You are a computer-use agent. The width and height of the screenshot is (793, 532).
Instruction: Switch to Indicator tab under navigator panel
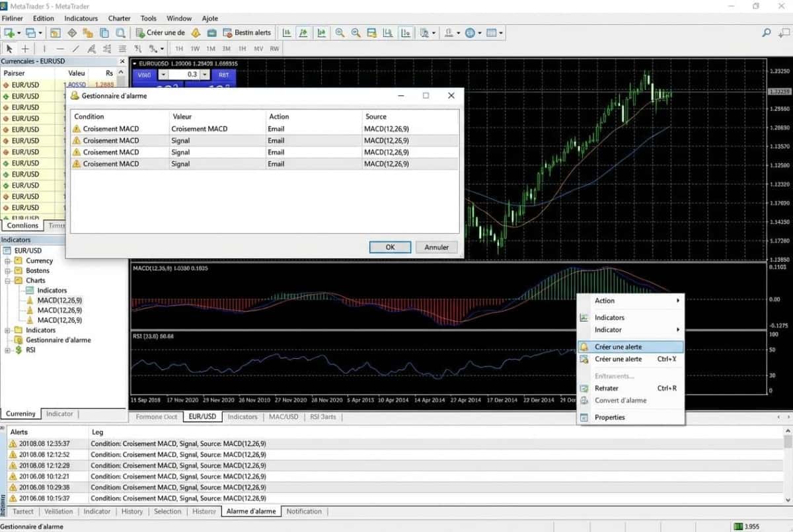tap(59, 414)
